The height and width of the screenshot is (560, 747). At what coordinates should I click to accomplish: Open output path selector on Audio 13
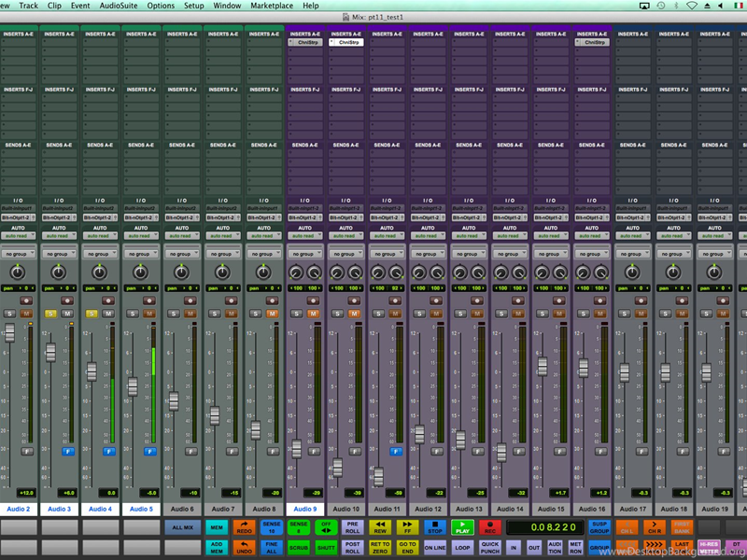click(469, 217)
